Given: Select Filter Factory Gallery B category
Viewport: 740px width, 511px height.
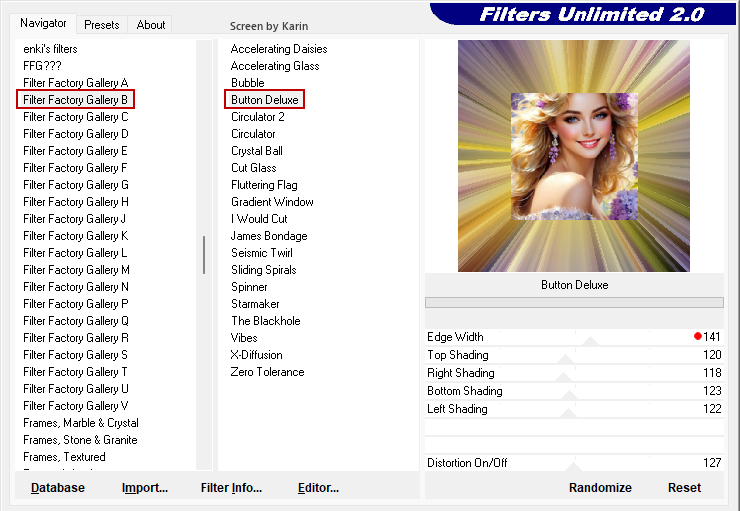Looking at the screenshot, I should coord(76,100).
